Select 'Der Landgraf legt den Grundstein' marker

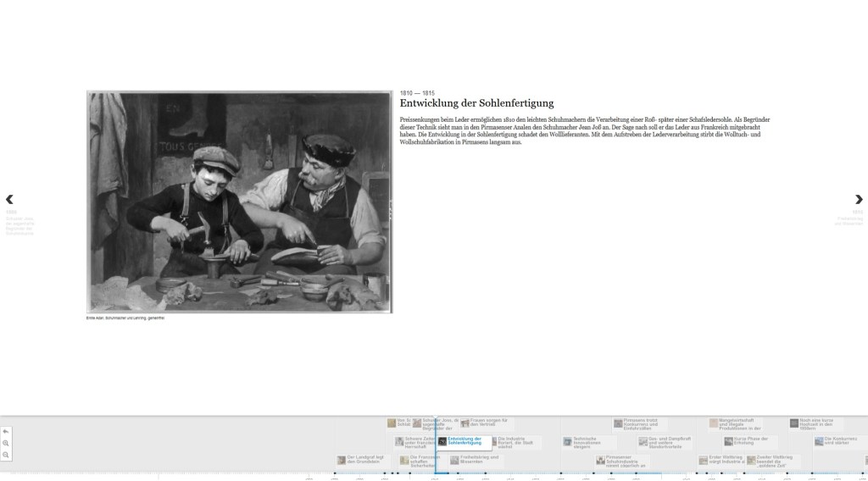tap(364, 460)
